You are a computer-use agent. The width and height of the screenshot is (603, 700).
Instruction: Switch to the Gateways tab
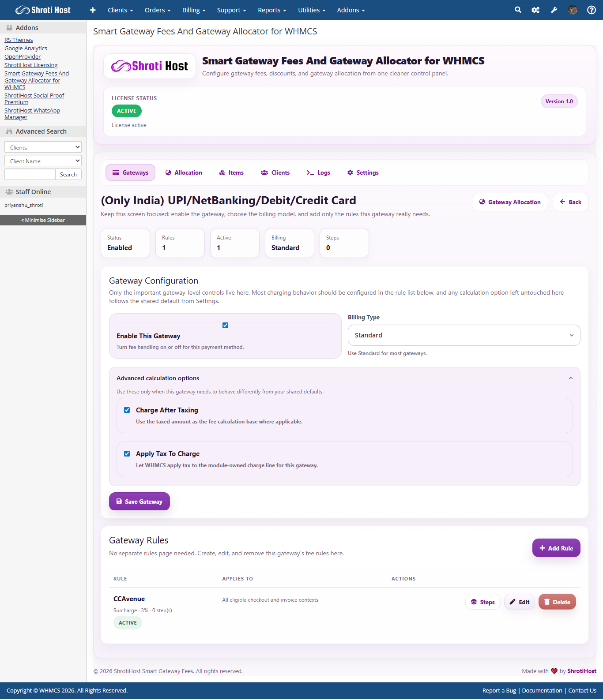[x=130, y=172]
